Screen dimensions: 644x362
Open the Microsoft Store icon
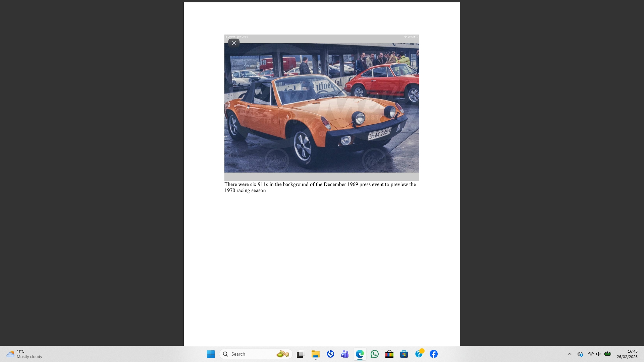click(404, 354)
